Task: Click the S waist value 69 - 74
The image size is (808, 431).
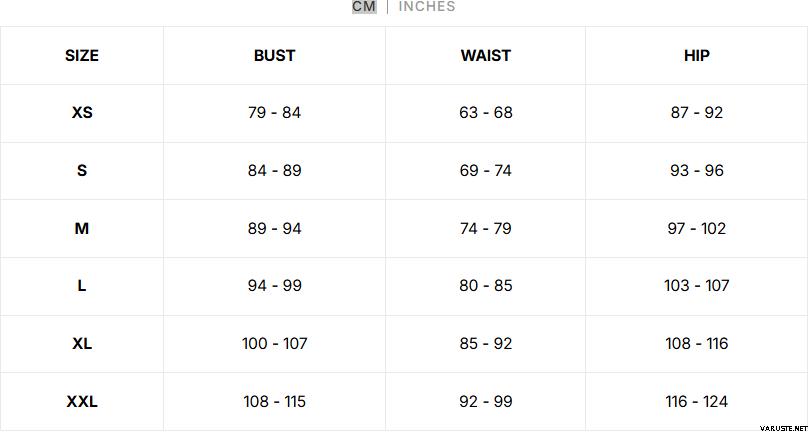Action: point(486,171)
